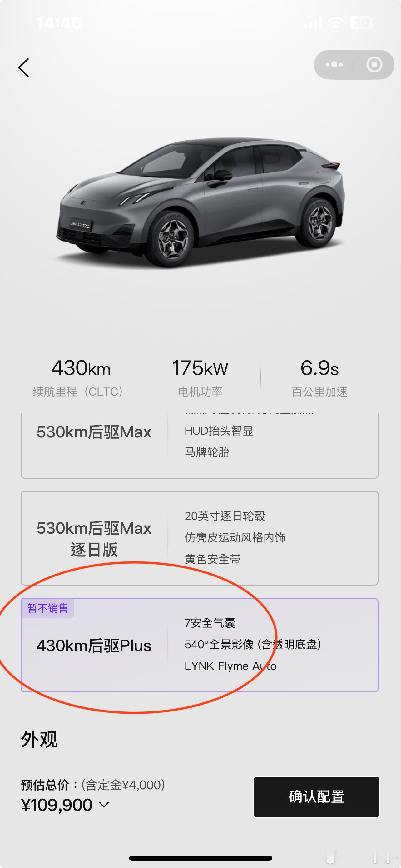Tap the battery indicator icon
The height and width of the screenshot is (868, 401).
(x=362, y=22)
